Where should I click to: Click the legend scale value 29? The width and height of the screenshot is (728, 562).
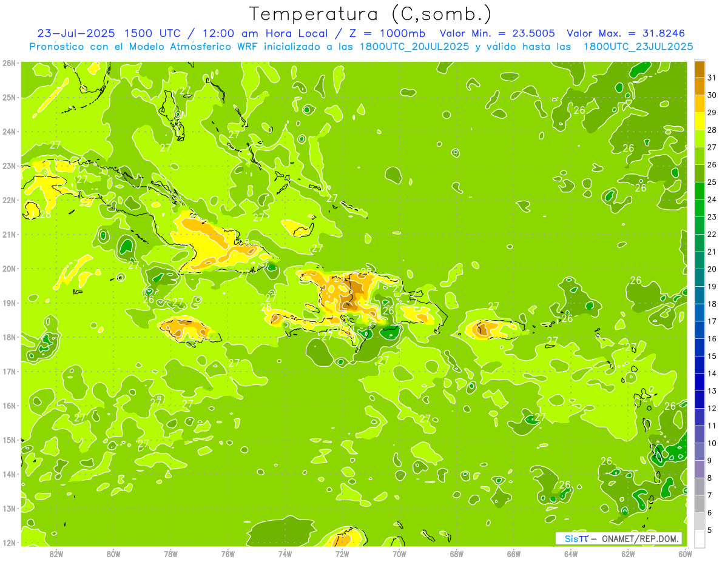coord(712,112)
